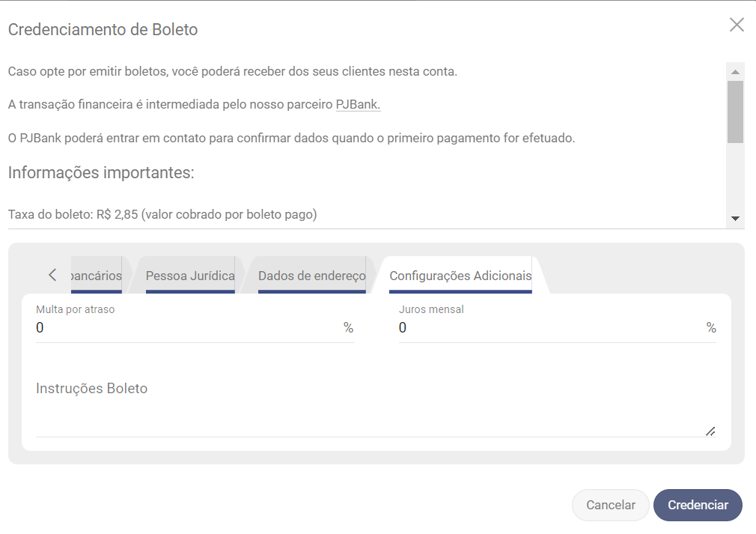
Task: Click the scroll up arrow in the info panel
Action: click(x=735, y=72)
